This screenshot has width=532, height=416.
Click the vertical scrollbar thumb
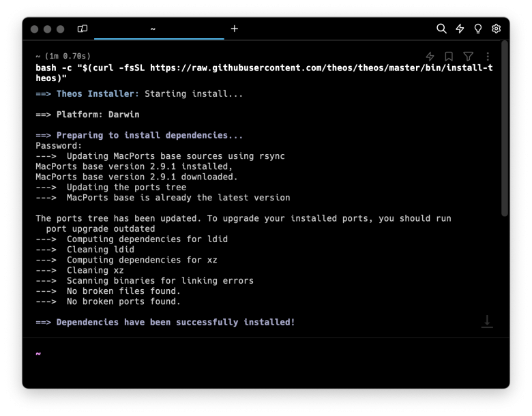coord(505,128)
